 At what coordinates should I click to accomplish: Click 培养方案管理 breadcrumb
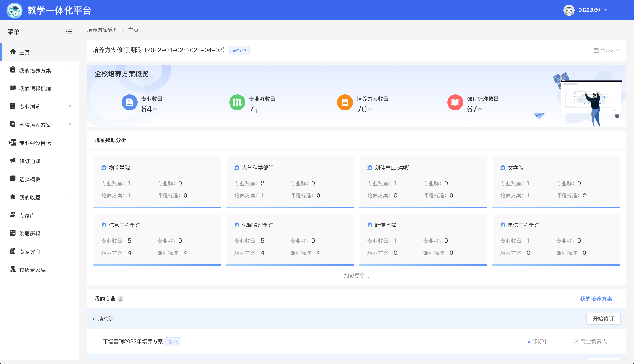coord(103,30)
